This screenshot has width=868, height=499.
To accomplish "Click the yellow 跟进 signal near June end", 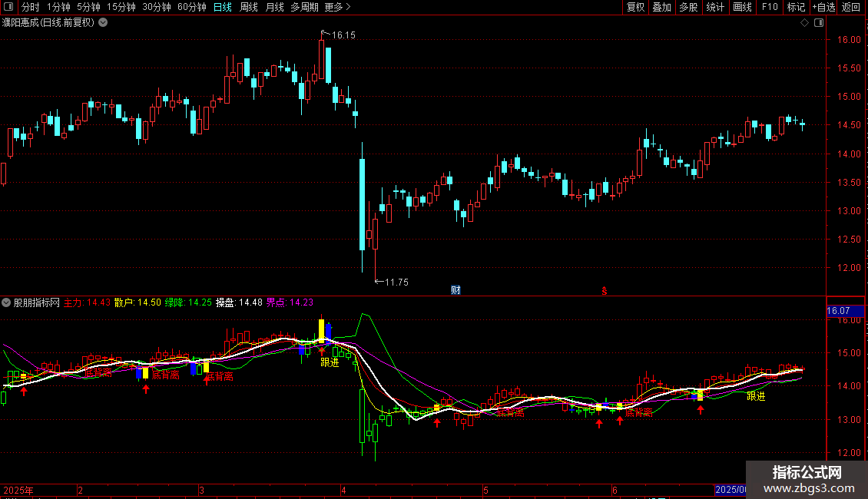I will [756, 396].
